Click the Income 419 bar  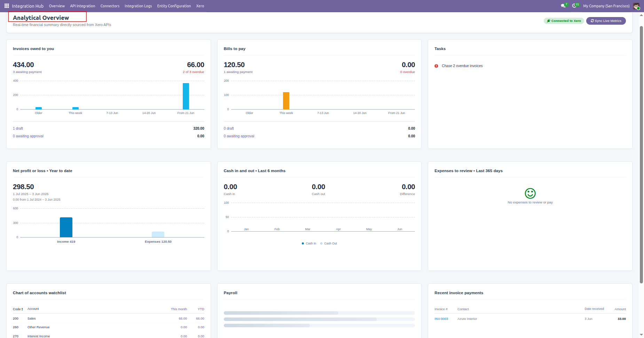point(66,227)
